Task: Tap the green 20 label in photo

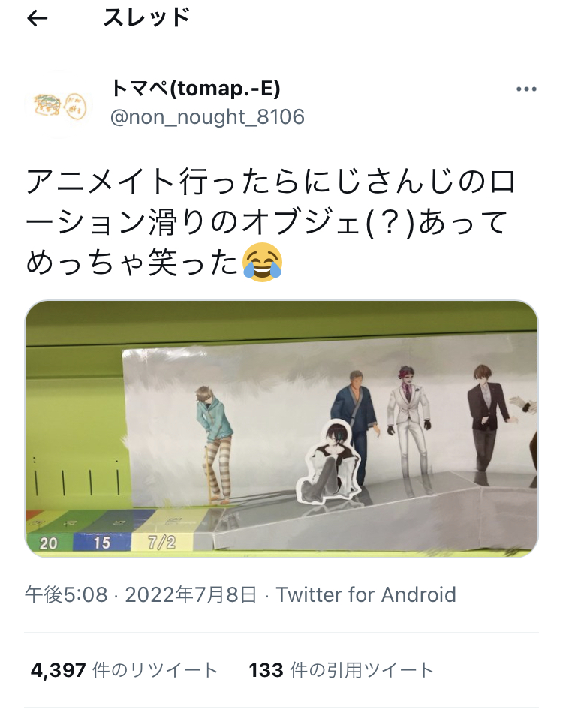Action: (49, 543)
